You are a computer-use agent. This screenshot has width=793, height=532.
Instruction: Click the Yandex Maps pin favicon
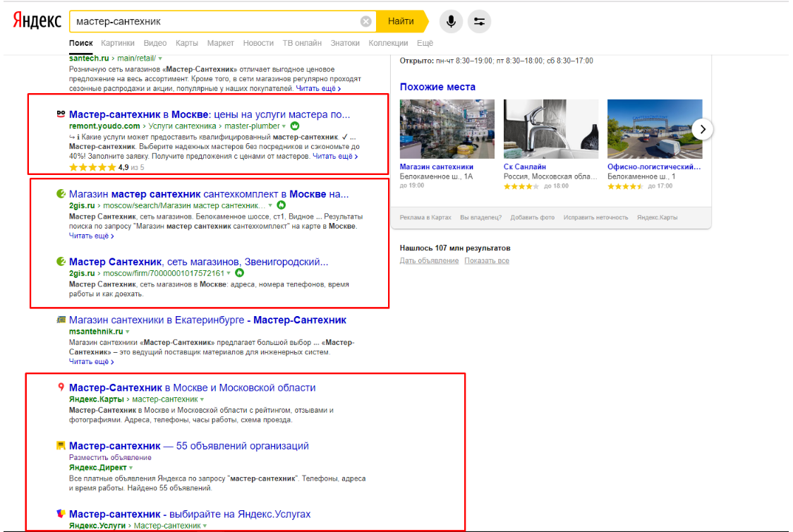[x=61, y=387]
